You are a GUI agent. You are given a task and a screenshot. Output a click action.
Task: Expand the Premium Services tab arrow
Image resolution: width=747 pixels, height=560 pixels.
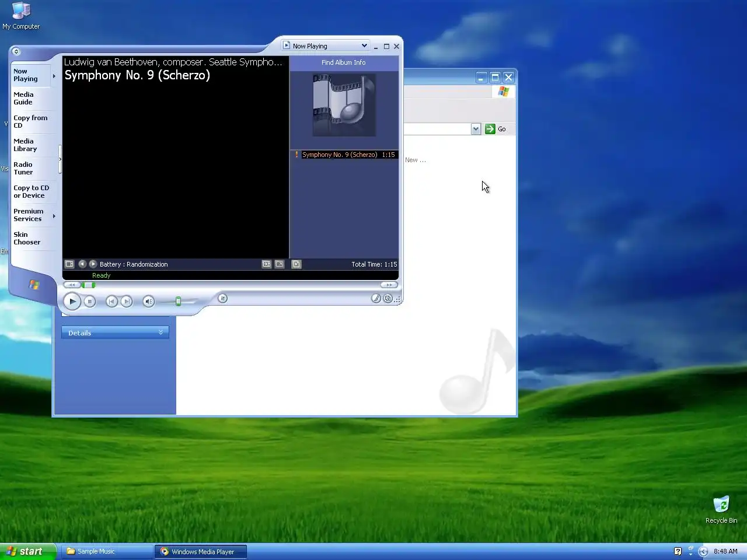point(54,216)
